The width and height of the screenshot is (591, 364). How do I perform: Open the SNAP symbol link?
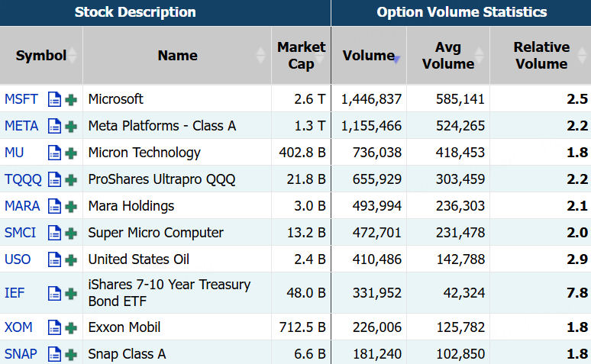pos(21,354)
